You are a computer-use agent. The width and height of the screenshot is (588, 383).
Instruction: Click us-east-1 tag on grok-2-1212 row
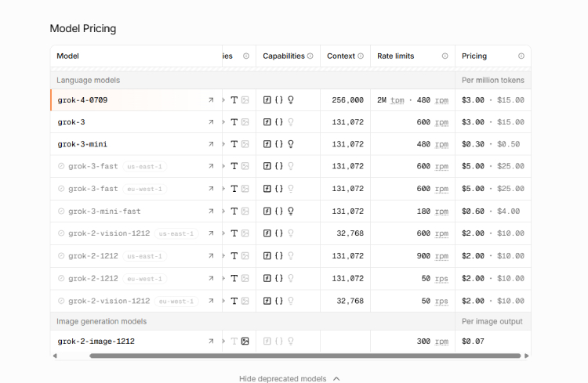coord(145,256)
